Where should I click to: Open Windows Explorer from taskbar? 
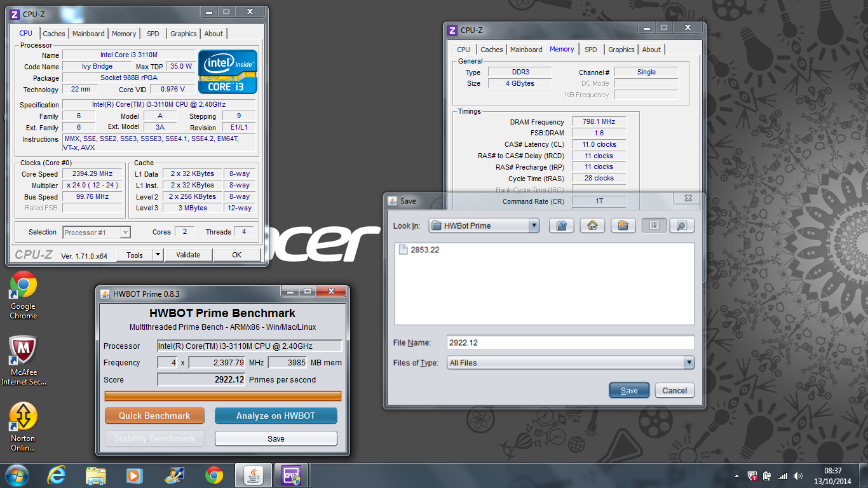pyautogui.click(x=96, y=475)
